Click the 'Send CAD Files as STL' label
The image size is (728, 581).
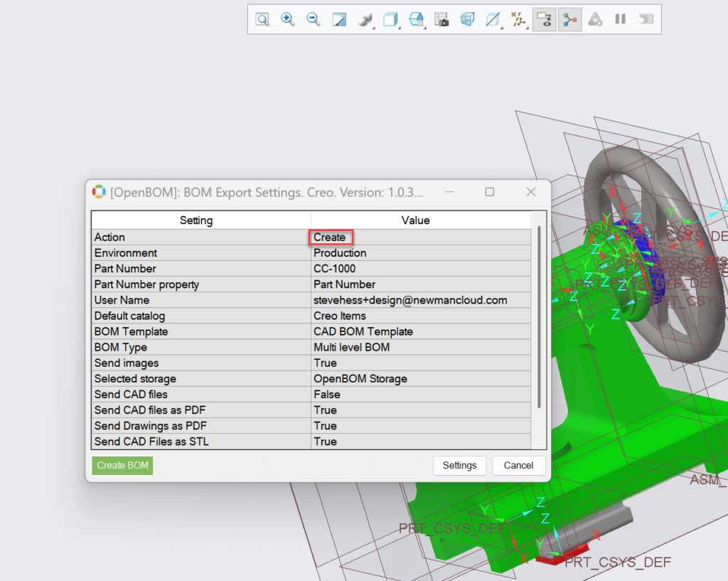click(151, 442)
